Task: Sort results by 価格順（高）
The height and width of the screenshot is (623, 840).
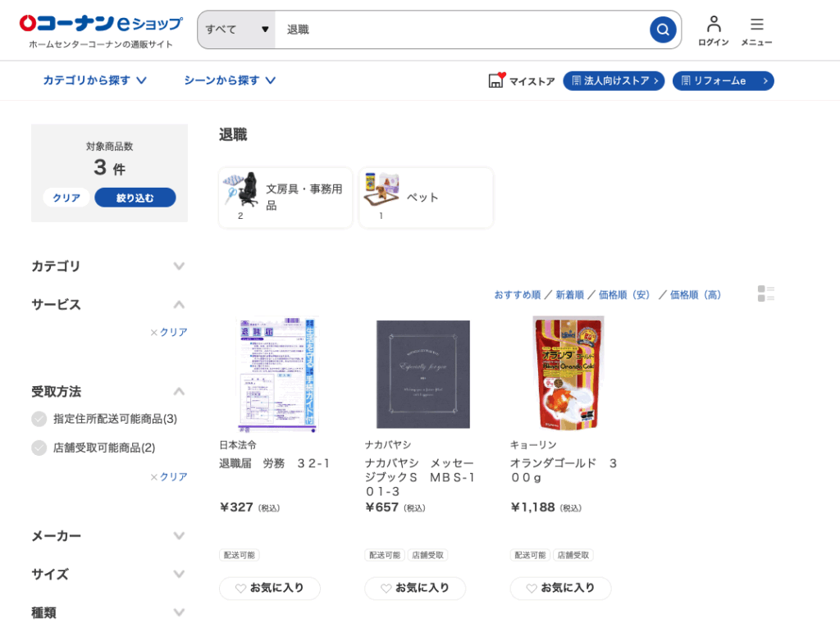Action: (696, 295)
